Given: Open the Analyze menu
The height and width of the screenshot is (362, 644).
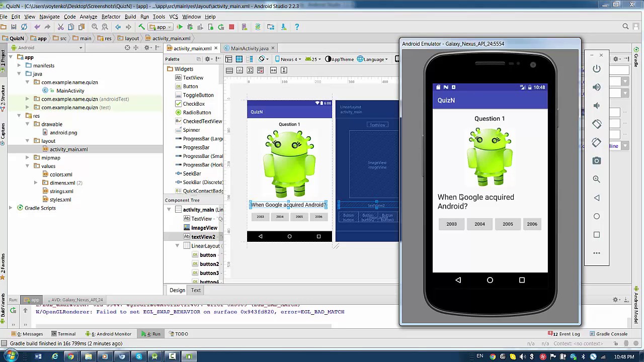Looking at the screenshot, I should click(88, 17).
